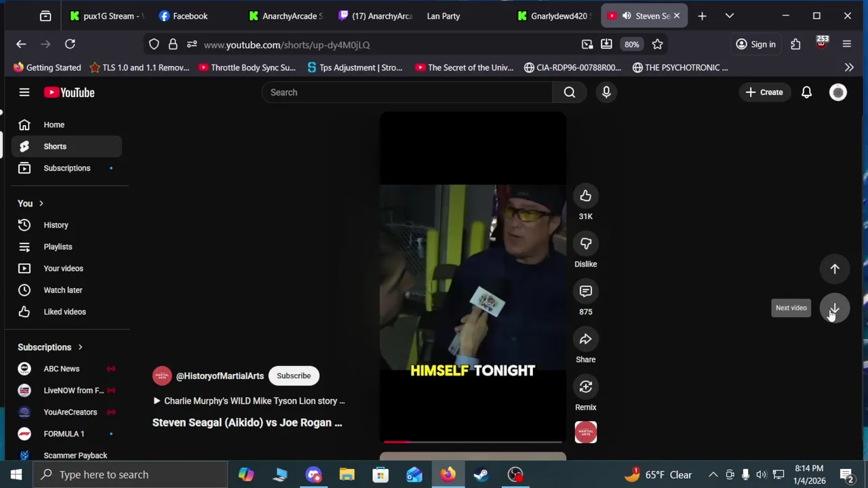Image resolution: width=868 pixels, height=488 pixels.
Task: Install the page as app icon
Action: [606, 44]
